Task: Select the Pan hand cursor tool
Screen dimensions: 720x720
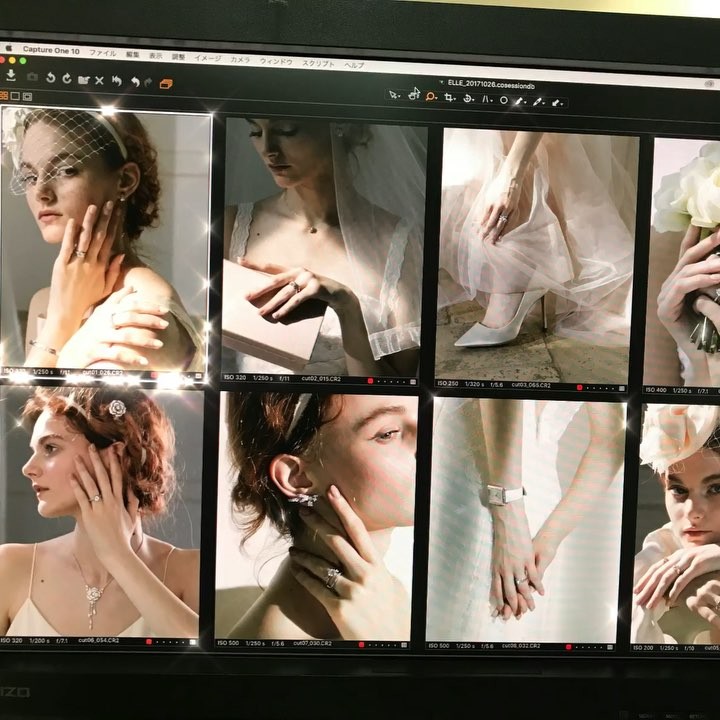Action: [413, 94]
